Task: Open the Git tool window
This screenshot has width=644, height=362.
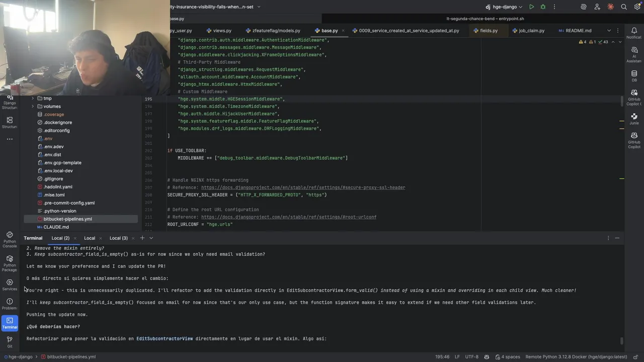Action: (10, 342)
